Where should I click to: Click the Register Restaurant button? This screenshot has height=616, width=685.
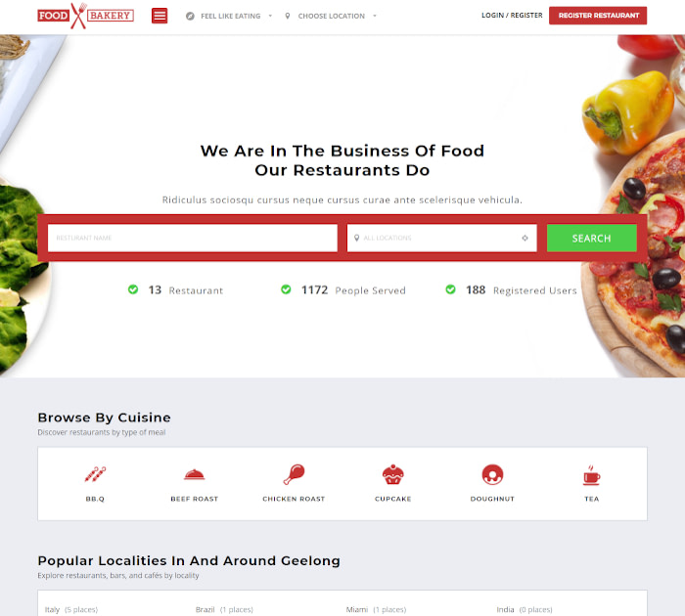(598, 16)
